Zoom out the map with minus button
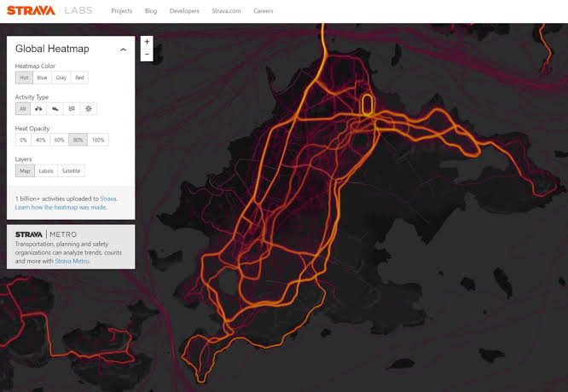Image resolution: width=568 pixels, height=392 pixels. tap(147, 55)
